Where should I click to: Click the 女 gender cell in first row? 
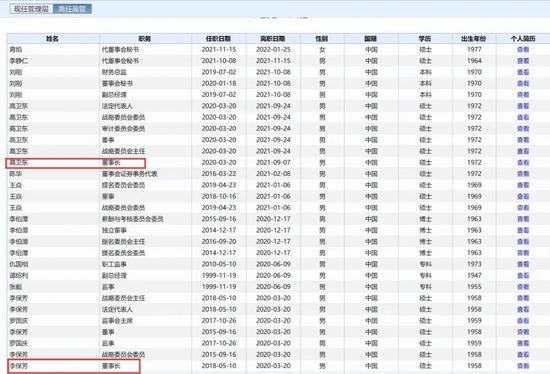pyautogui.click(x=322, y=49)
